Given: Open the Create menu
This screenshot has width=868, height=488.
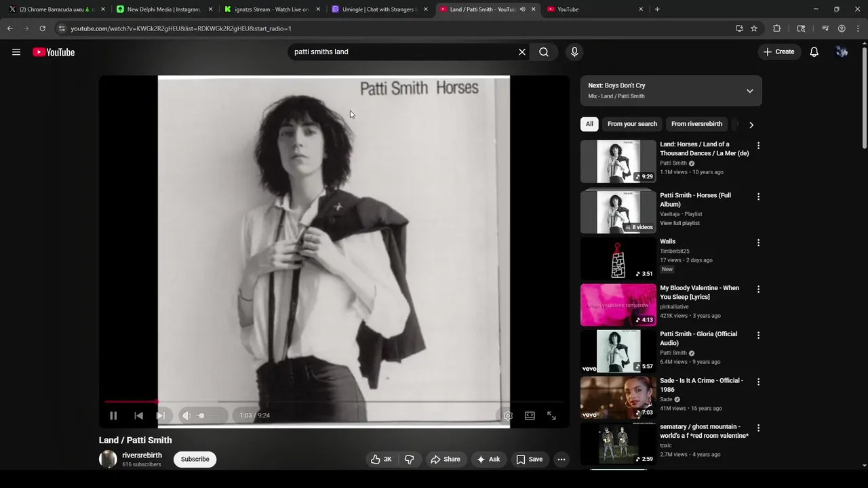Looking at the screenshot, I should tap(778, 52).
